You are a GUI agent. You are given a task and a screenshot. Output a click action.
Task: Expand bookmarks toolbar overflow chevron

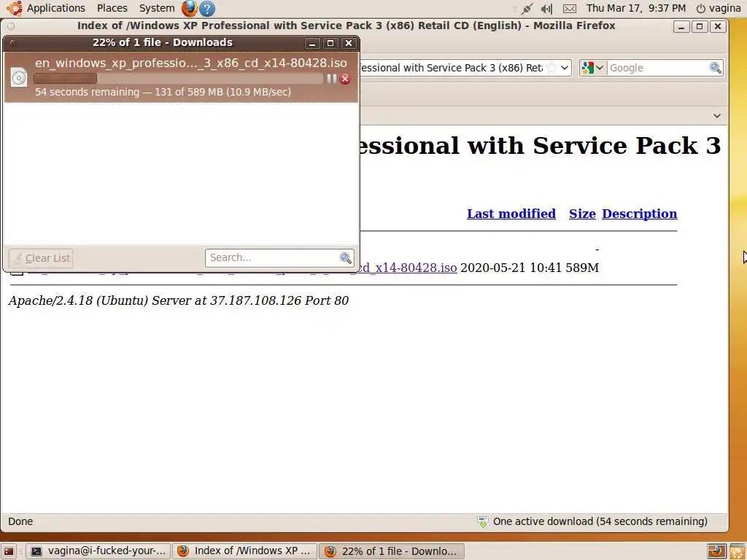click(x=716, y=115)
